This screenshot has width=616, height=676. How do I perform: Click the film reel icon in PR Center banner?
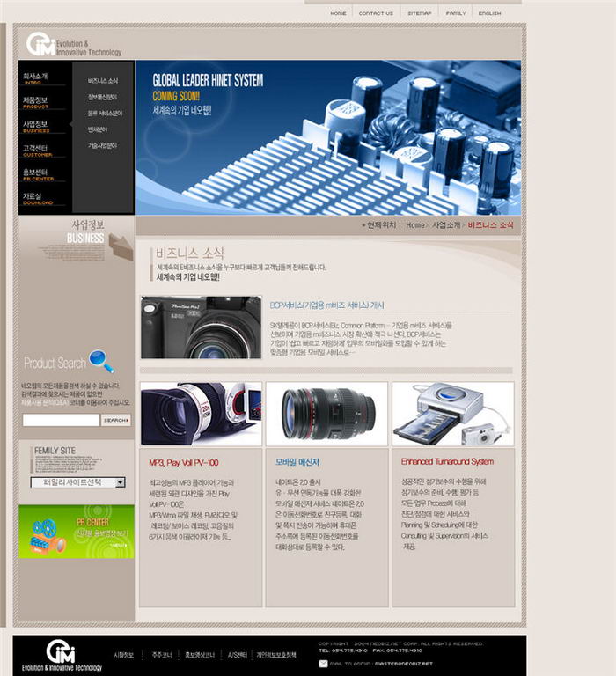click(x=43, y=533)
